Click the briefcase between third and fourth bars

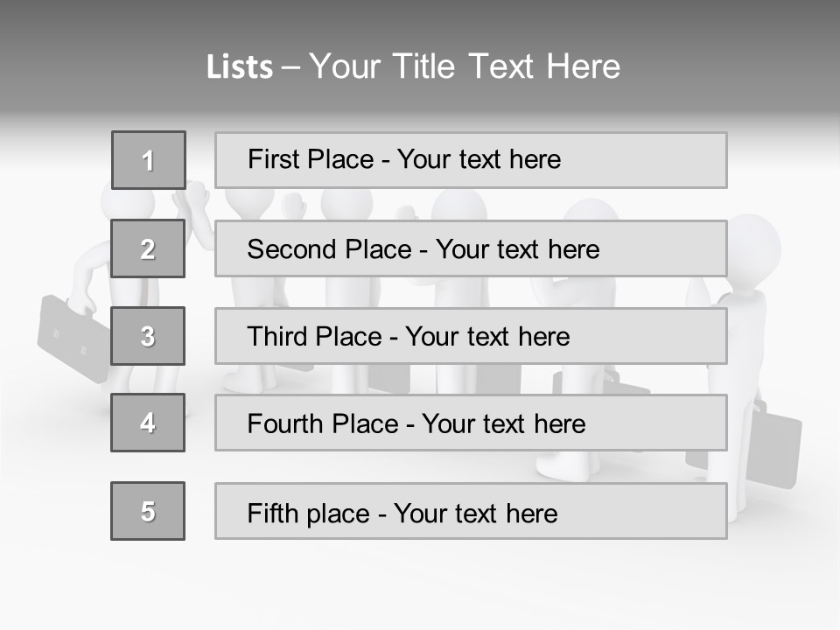pyautogui.click(x=389, y=378)
